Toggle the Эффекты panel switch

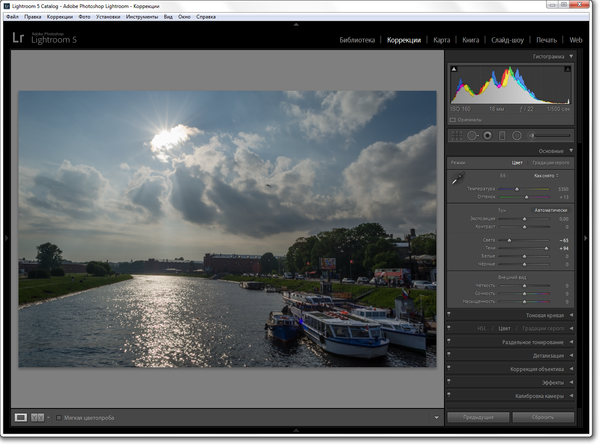click(x=449, y=382)
